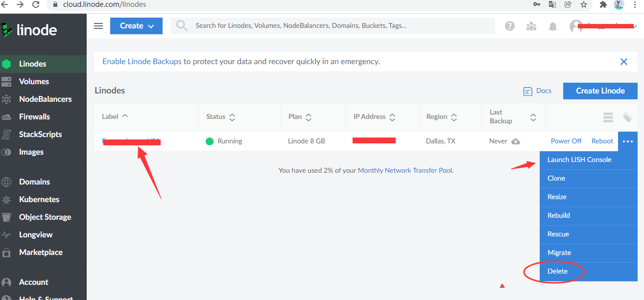Sort the table by Plan
This screenshot has width=644, height=300.
[x=300, y=117]
